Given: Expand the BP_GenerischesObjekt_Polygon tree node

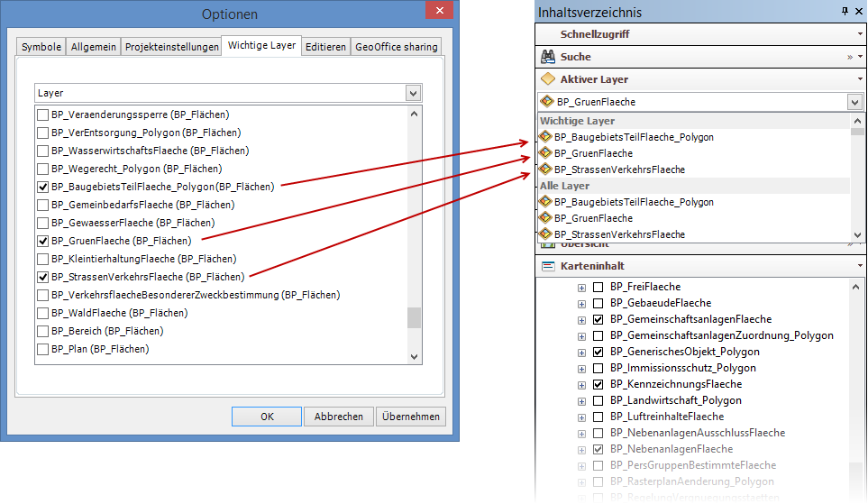Looking at the screenshot, I should pos(581,353).
